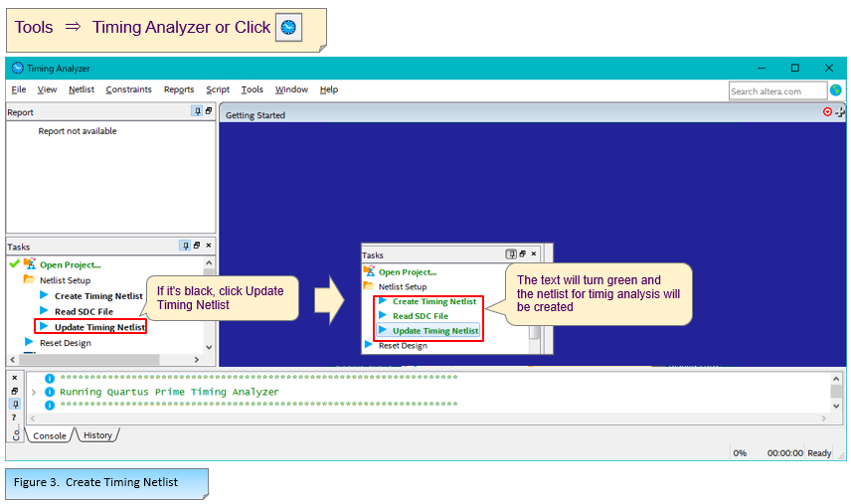Open the Netlist menu
Image resolution: width=851 pixels, height=504 pixels.
pos(82,89)
